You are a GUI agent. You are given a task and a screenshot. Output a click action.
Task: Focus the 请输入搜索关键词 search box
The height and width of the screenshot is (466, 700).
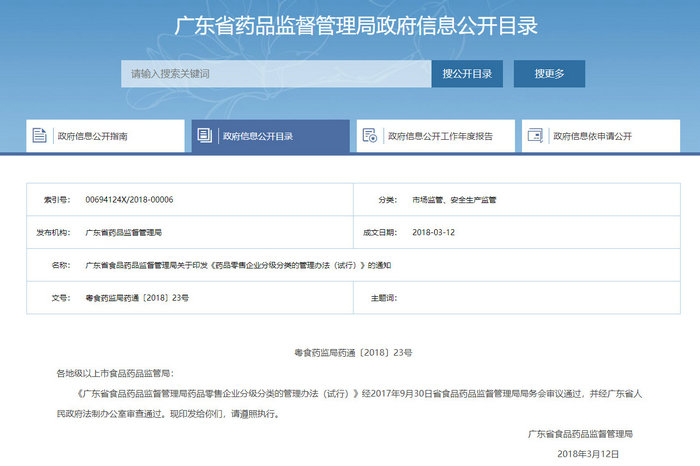[275, 74]
